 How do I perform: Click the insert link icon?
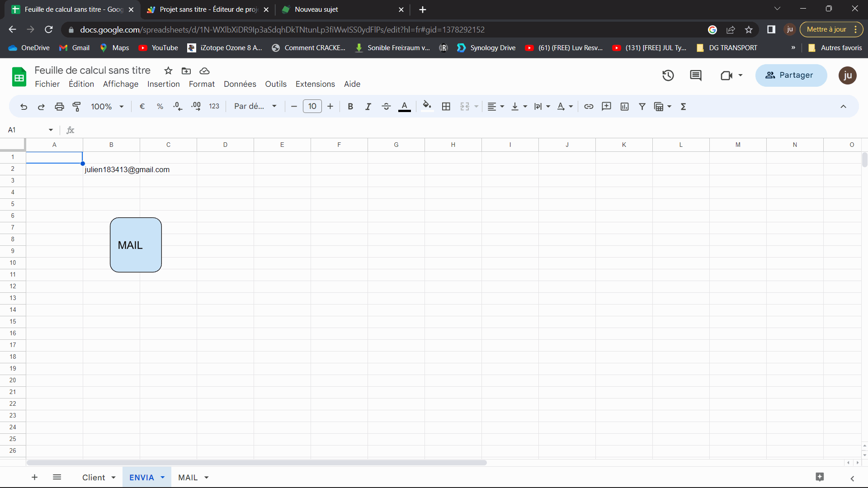[589, 107]
